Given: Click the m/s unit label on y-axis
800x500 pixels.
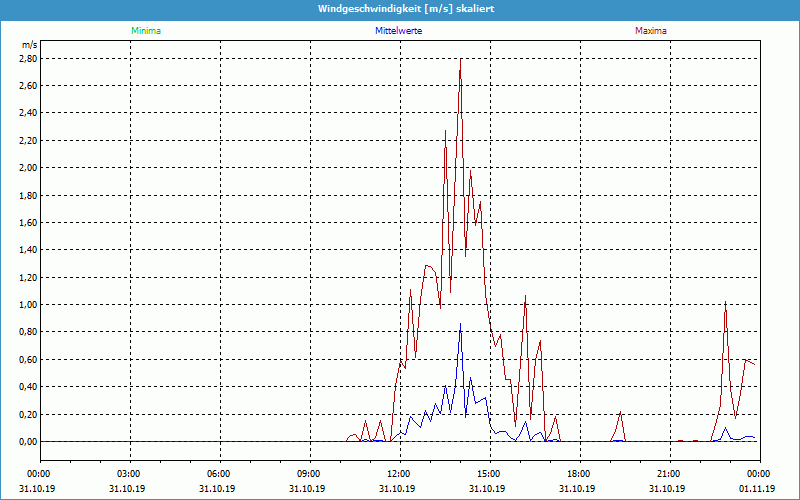Looking at the screenshot, I should click(28, 46).
